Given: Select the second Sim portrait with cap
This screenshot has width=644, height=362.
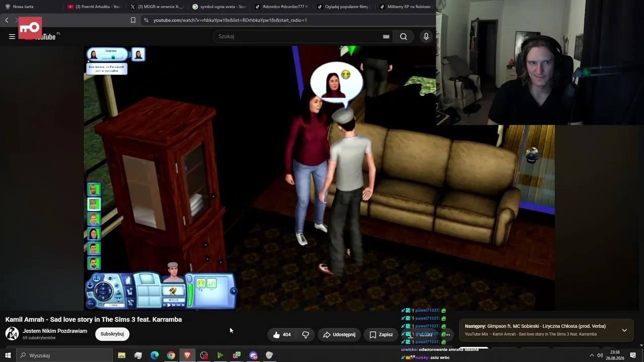Looking at the screenshot, I should pos(94,204).
